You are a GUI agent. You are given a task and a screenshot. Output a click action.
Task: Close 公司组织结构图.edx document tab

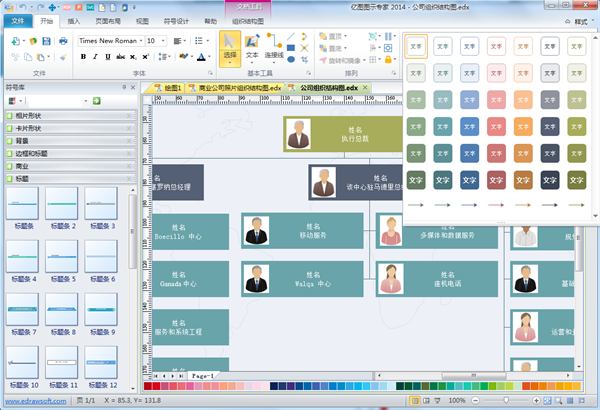tap(365, 88)
